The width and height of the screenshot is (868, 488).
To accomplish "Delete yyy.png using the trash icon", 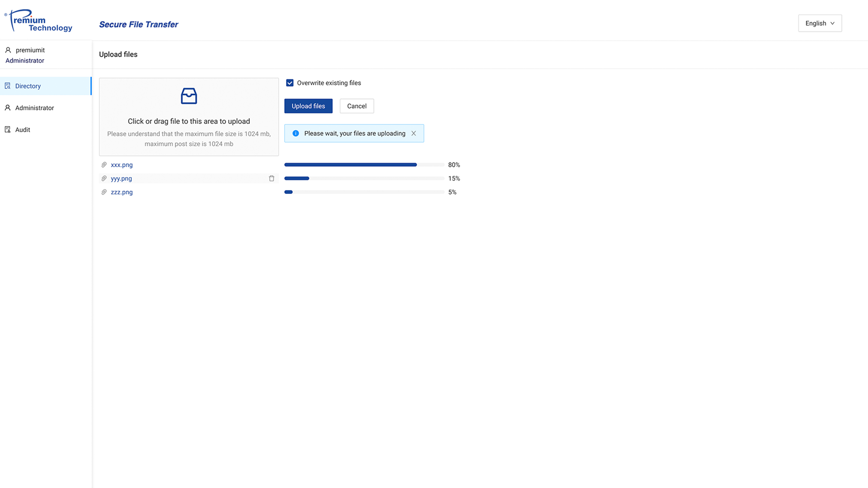I will [x=272, y=178].
